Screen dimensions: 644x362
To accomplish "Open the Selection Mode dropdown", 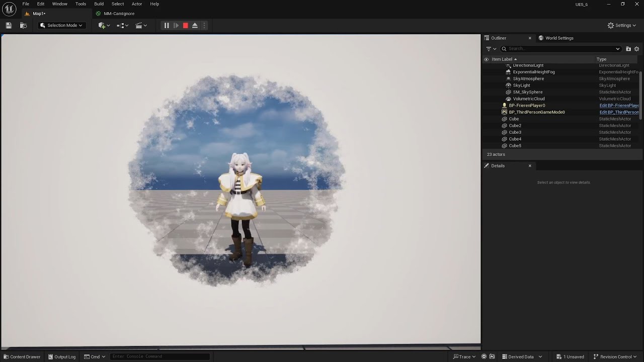I will (x=61, y=25).
